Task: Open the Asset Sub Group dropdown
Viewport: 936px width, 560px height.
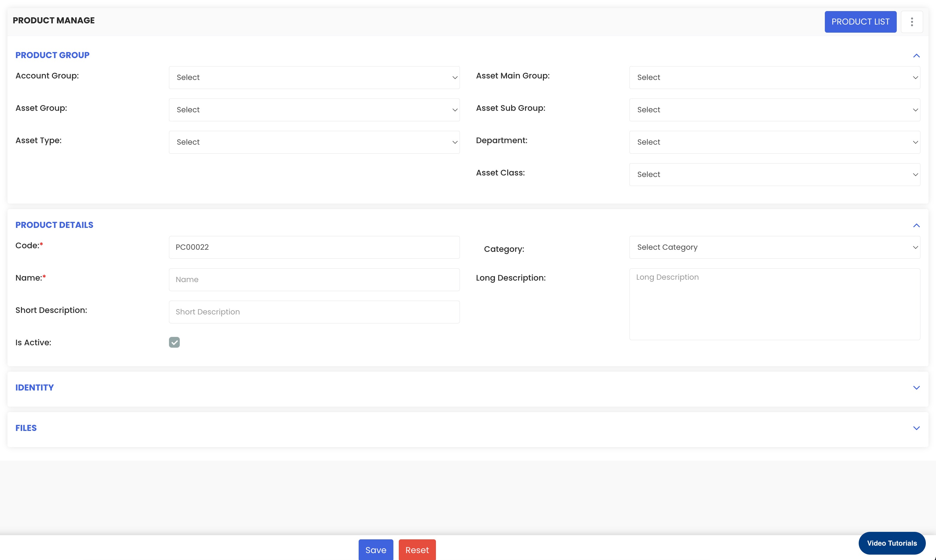Action: (x=774, y=110)
